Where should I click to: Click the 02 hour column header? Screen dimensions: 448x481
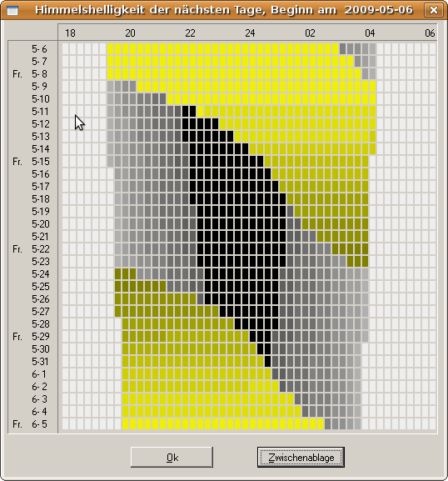click(310, 33)
